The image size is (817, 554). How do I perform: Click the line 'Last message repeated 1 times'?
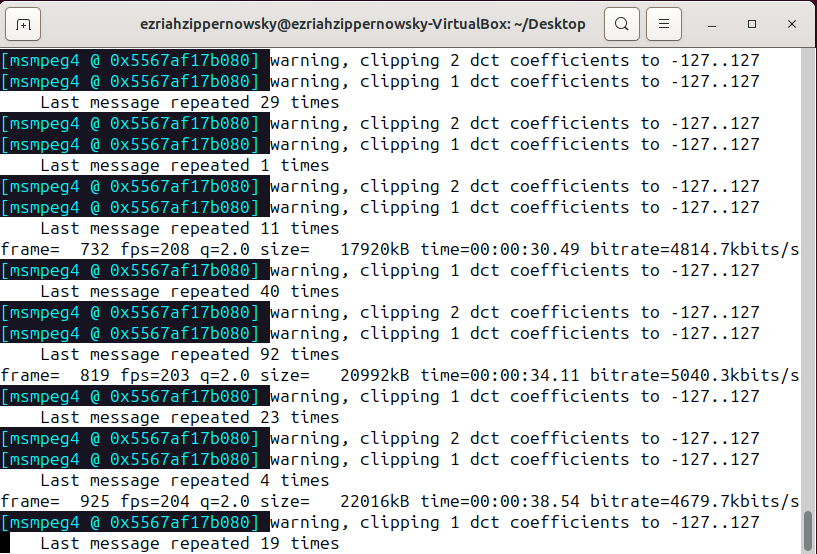point(185,165)
